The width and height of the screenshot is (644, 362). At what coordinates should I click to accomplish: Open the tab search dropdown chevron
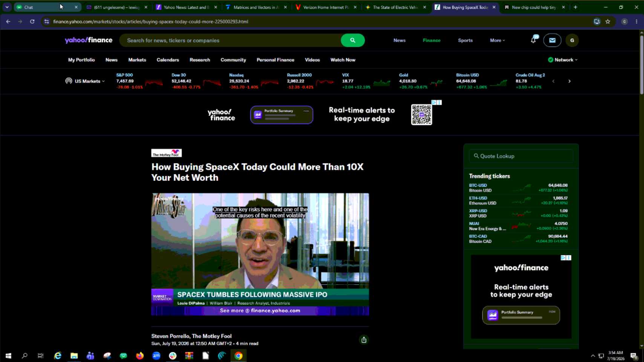pyautogui.click(x=7, y=7)
